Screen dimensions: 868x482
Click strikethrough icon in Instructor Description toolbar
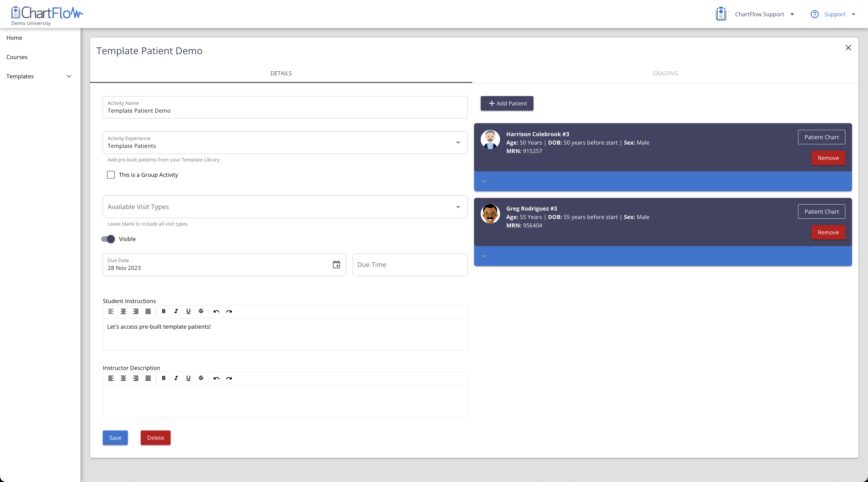tap(201, 378)
